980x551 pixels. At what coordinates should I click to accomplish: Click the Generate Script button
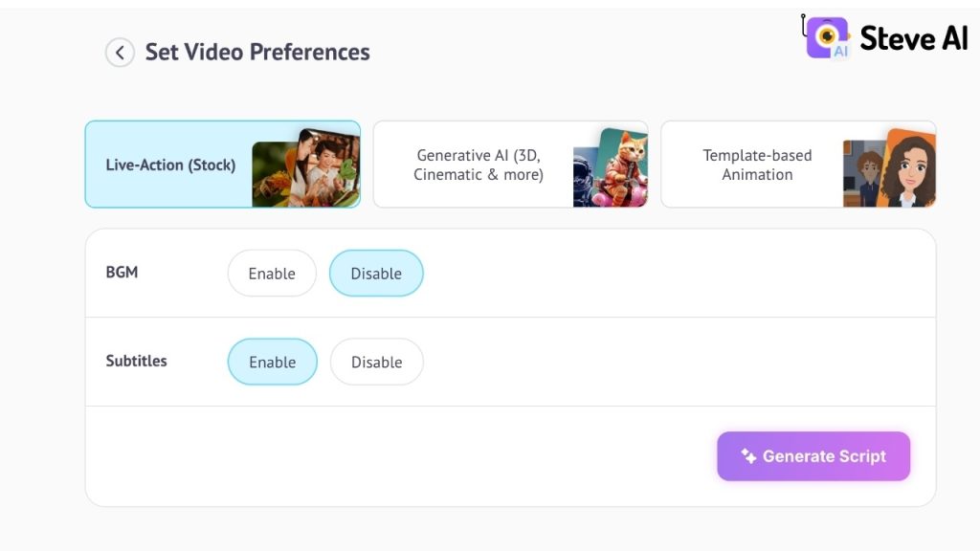(x=813, y=456)
